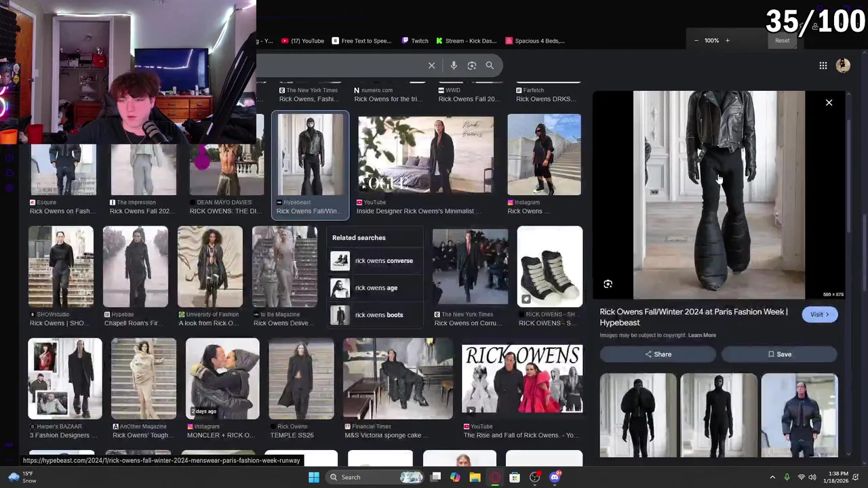
Task: Click the magnifying glass search icon
Action: pos(490,66)
